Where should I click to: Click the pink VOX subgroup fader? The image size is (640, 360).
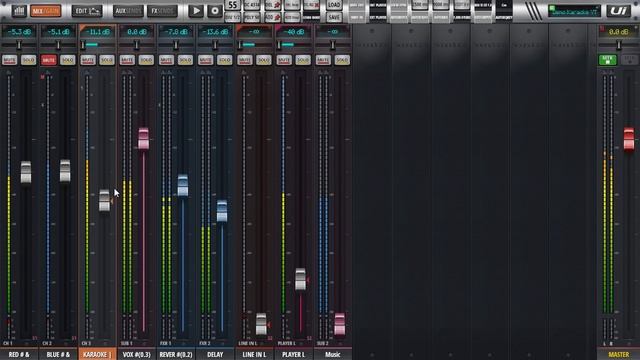point(144,138)
